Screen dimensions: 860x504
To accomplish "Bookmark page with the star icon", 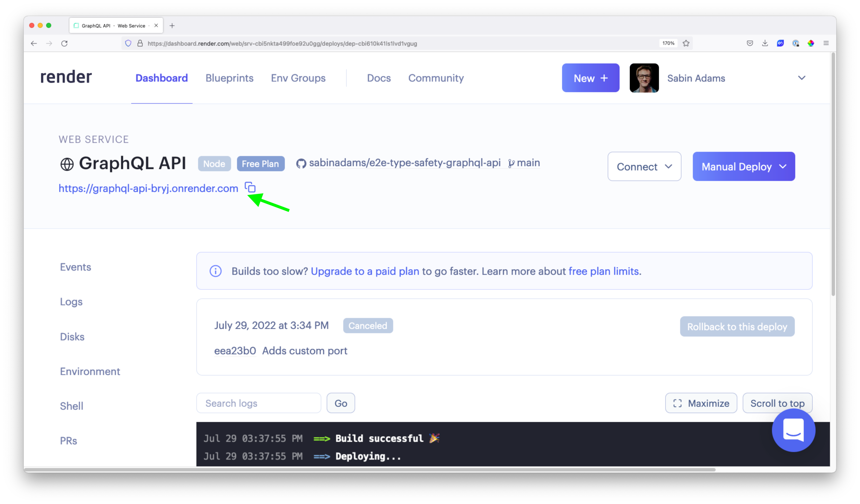I will (x=686, y=43).
